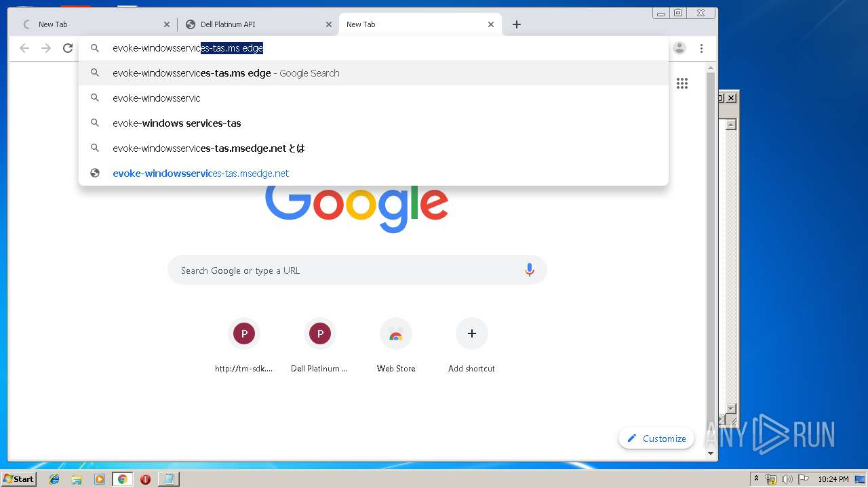Image resolution: width=868 pixels, height=488 pixels.
Task: Choose the 'evoke-windowsservic' suggestion
Action: 374,98
